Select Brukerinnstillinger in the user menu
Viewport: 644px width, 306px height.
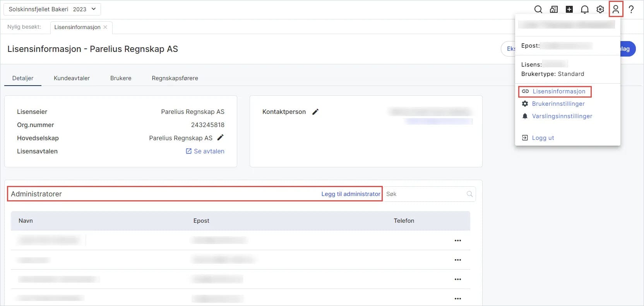click(x=558, y=104)
